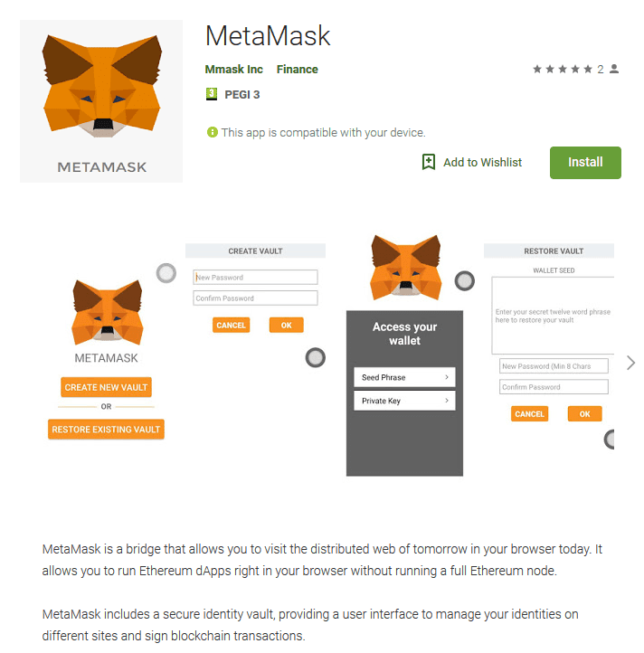This screenshot has width=644, height=653.
Task: Click the green Install button
Action: 585,163
